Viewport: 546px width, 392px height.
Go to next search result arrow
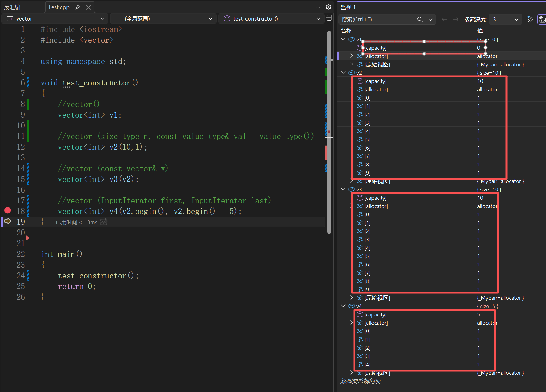pyautogui.click(x=456, y=19)
